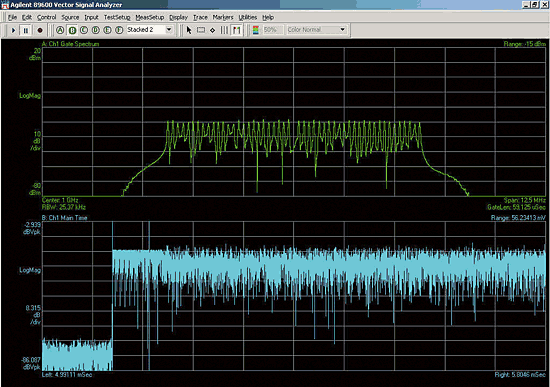
Task: Click the 10 dB/div scale label
Action: (36, 141)
